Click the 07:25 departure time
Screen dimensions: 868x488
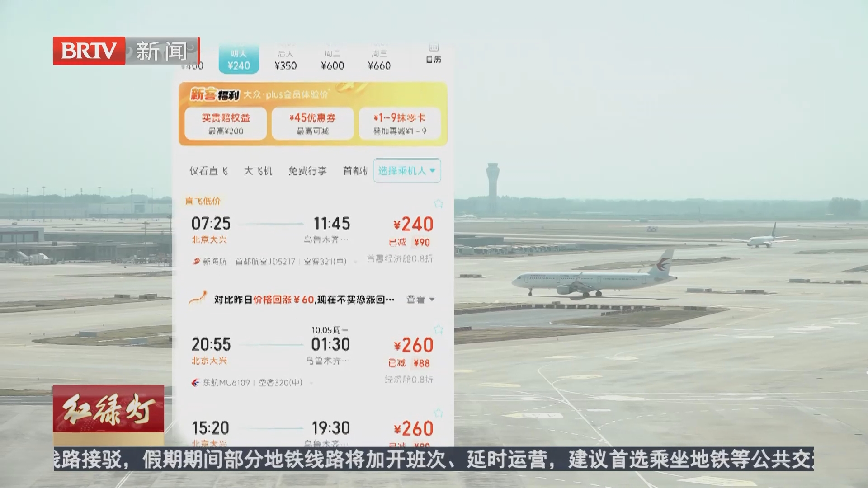211,223
